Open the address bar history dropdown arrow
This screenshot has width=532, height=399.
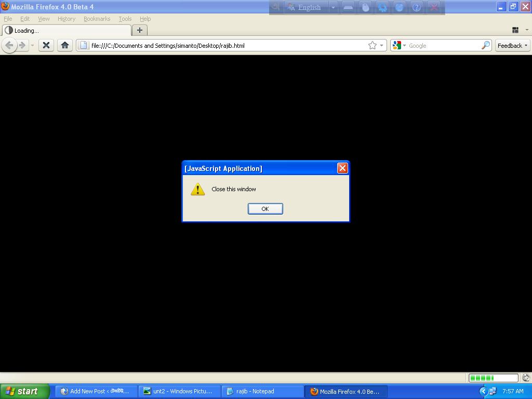[381, 45]
